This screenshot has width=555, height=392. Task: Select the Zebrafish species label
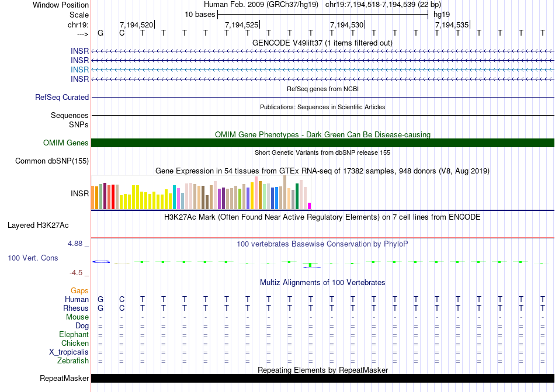(73, 361)
